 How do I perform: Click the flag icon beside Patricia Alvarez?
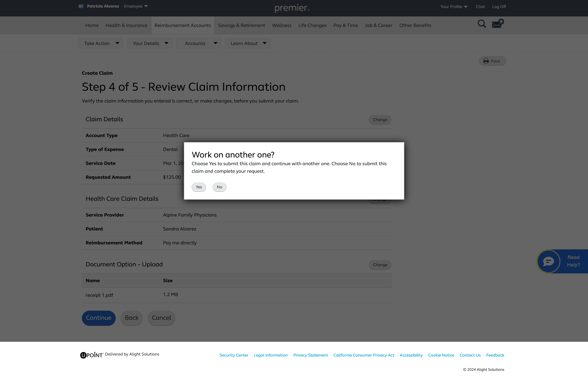[81, 6]
